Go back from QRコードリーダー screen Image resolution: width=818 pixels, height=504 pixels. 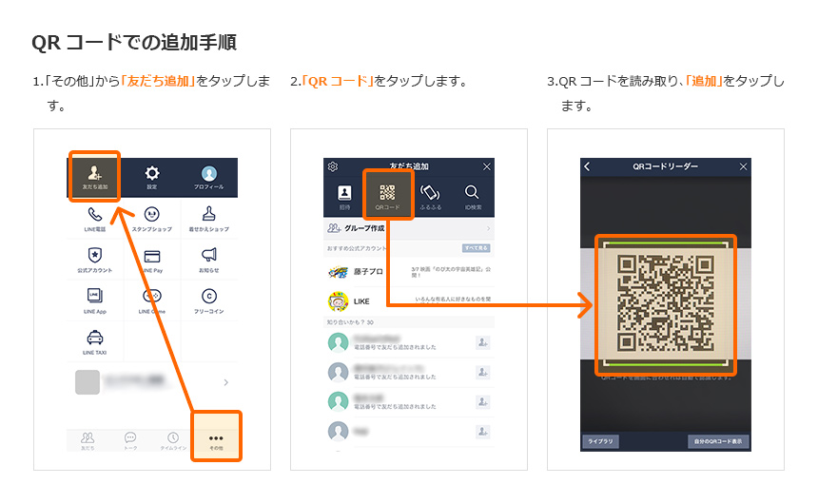pos(588,166)
